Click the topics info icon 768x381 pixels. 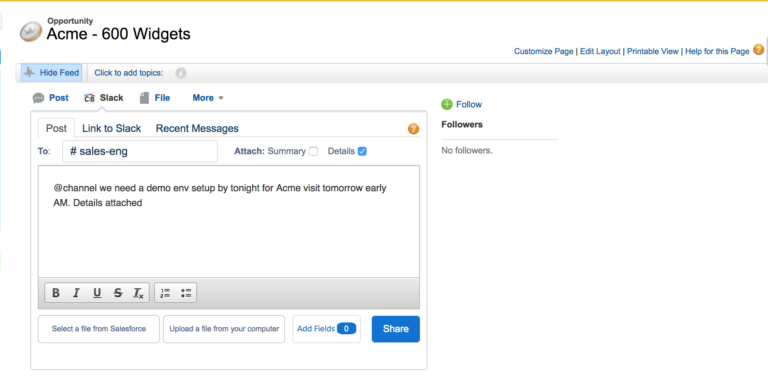click(x=181, y=73)
